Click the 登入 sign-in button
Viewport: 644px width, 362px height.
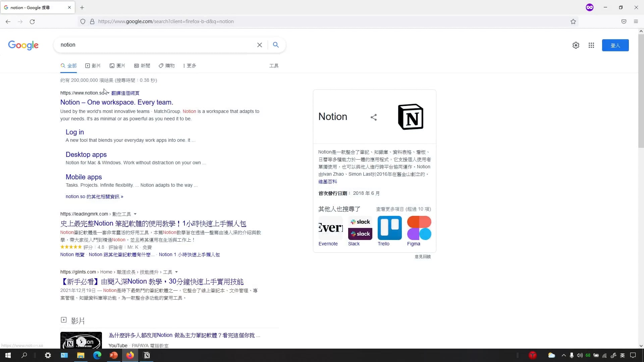(615, 45)
